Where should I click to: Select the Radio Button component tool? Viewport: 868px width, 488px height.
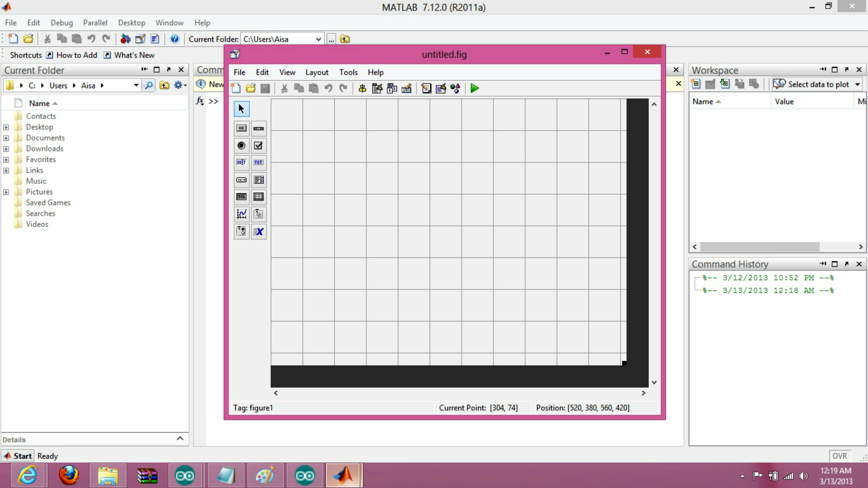tap(241, 146)
